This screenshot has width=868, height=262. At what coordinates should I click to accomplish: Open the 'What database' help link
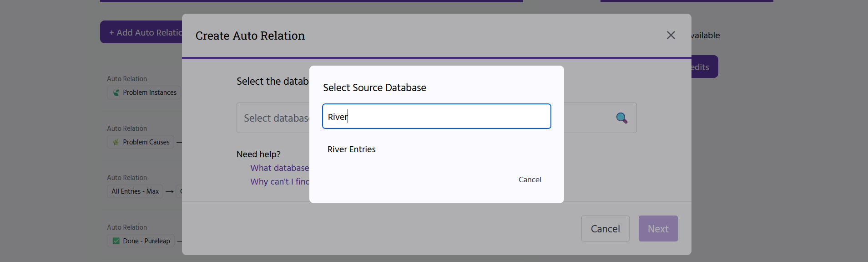[x=279, y=168]
